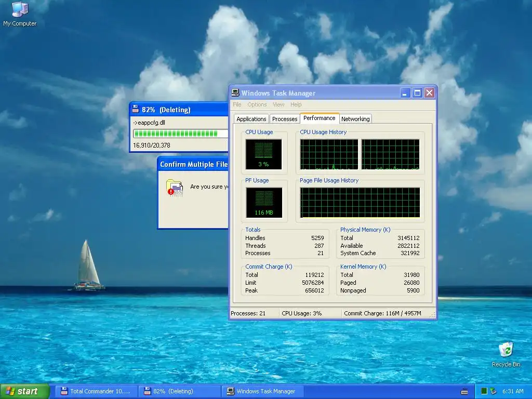Click the 'Are you sure' confirmation message
Viewport: 532px width, 399px height.
(209, 187)
